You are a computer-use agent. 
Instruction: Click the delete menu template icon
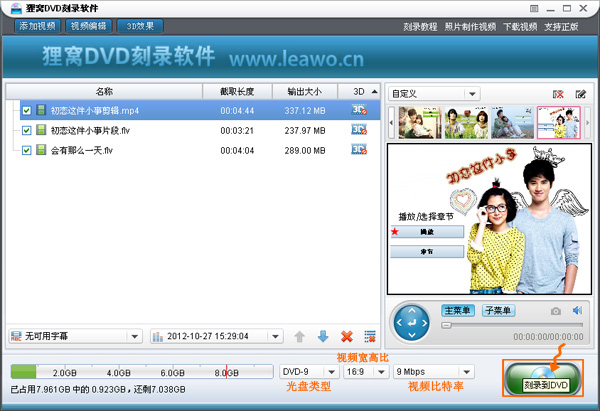[x=558, y=94]
